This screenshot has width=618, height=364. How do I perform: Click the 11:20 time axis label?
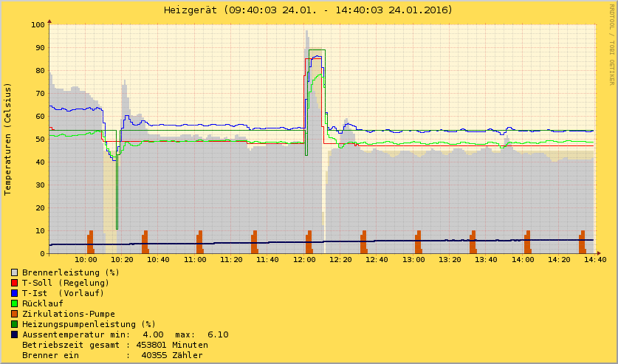231,260
